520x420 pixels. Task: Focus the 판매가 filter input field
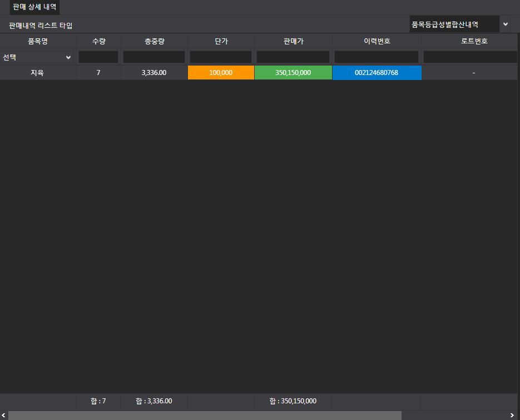pyautogui.click(x=293, y=57)
